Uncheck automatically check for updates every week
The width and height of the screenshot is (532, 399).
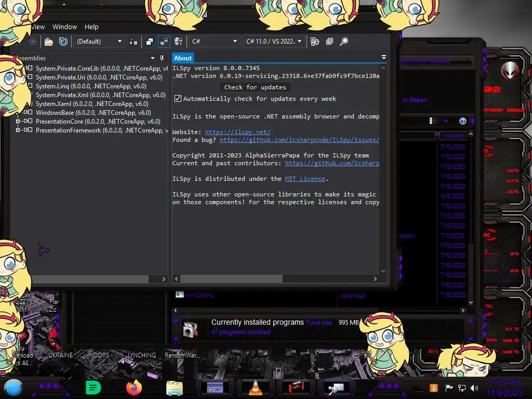tap(178, 99)
